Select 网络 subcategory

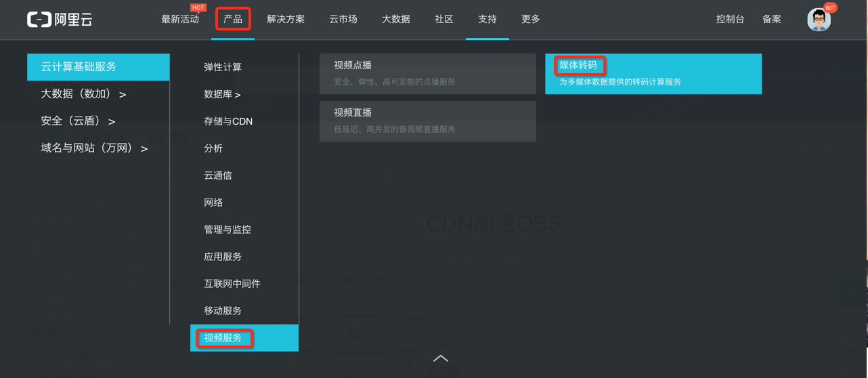[213, 203]
